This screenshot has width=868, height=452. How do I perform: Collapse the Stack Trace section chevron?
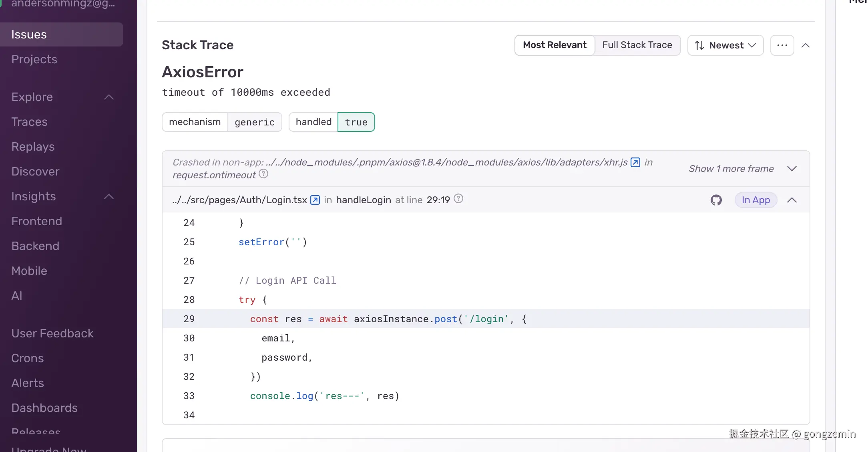[806, 45]
